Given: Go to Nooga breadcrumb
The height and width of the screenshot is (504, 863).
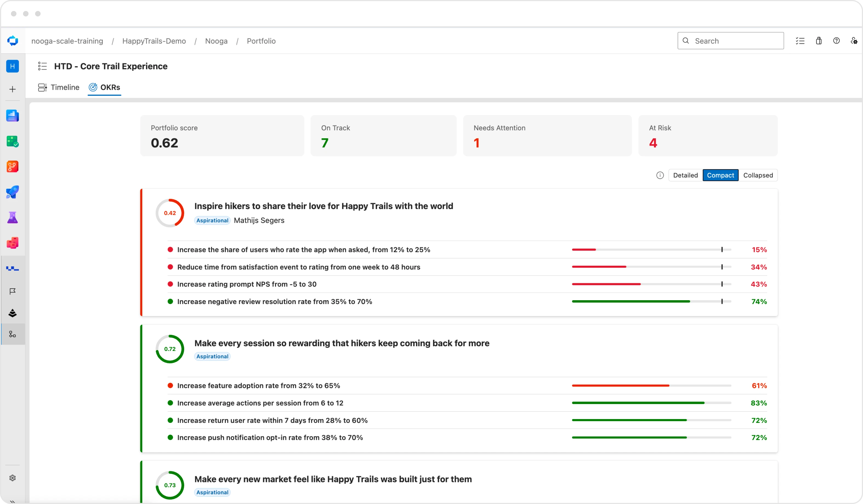Looking at the screenshot, I should pos(216,41).
